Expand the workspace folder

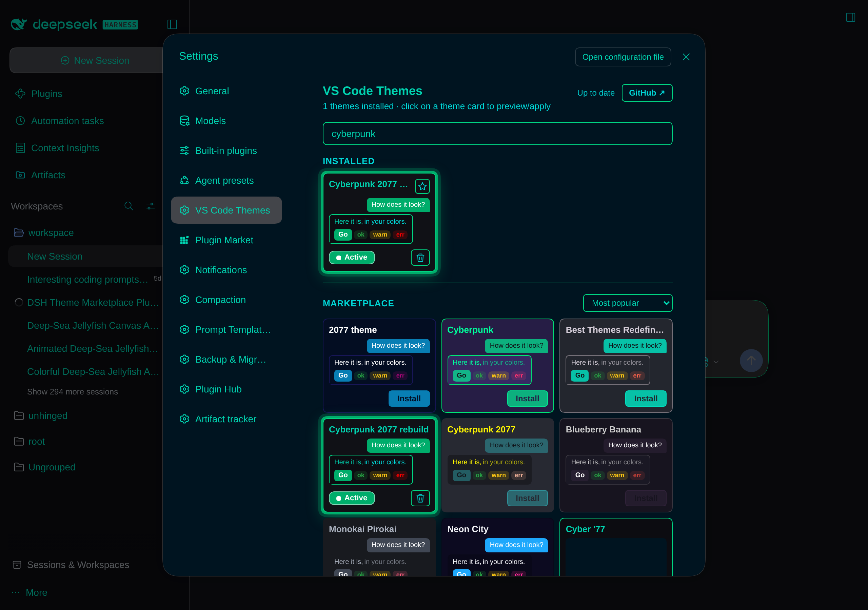44,233
